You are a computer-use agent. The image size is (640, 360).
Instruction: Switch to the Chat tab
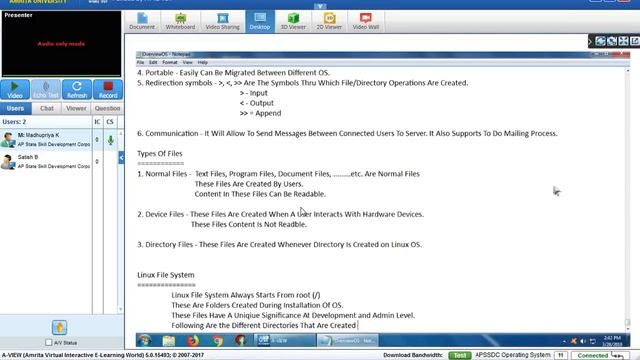(47, 109)
